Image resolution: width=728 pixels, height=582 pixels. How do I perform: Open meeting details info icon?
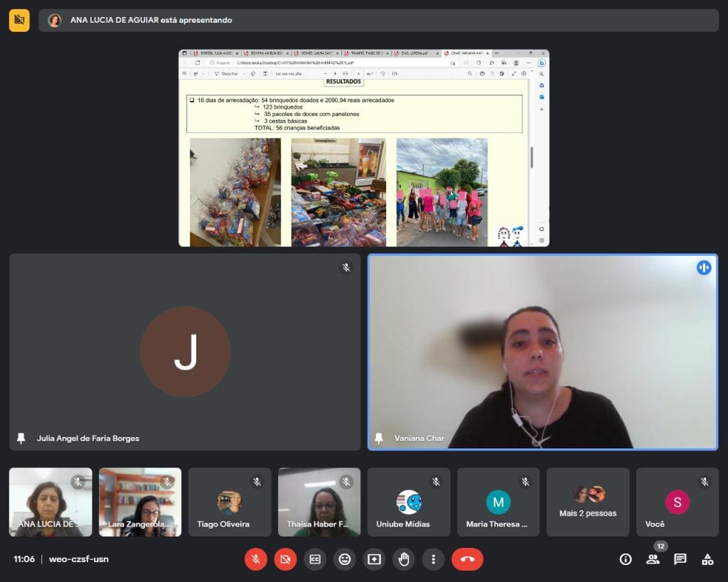[626, 559]
